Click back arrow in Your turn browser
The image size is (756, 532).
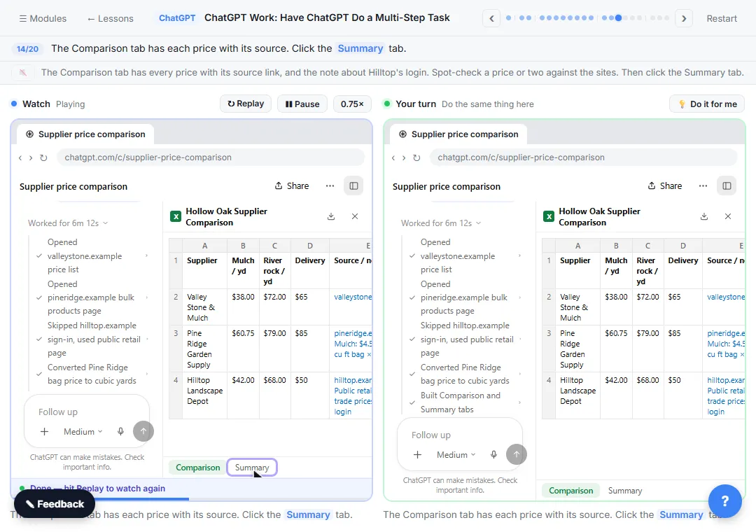[393, 157]
